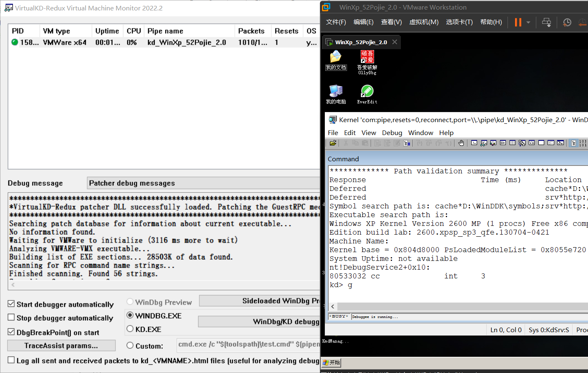Uncheck Start debugger automatically

(11, 304)
